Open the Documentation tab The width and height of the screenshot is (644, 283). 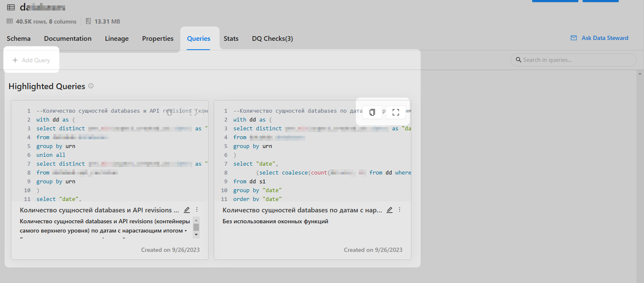[x=68, y=39]
